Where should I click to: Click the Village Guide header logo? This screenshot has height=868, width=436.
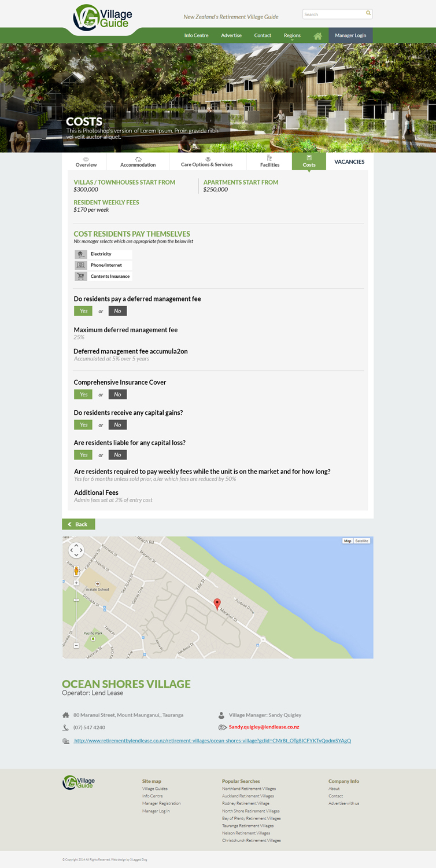pos(102,17)
